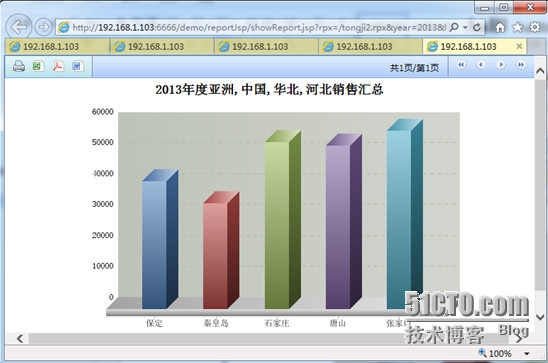Open the zoom level dropdown arrow
The width and height of the screenshot is (548, 363).
point(526,354)
